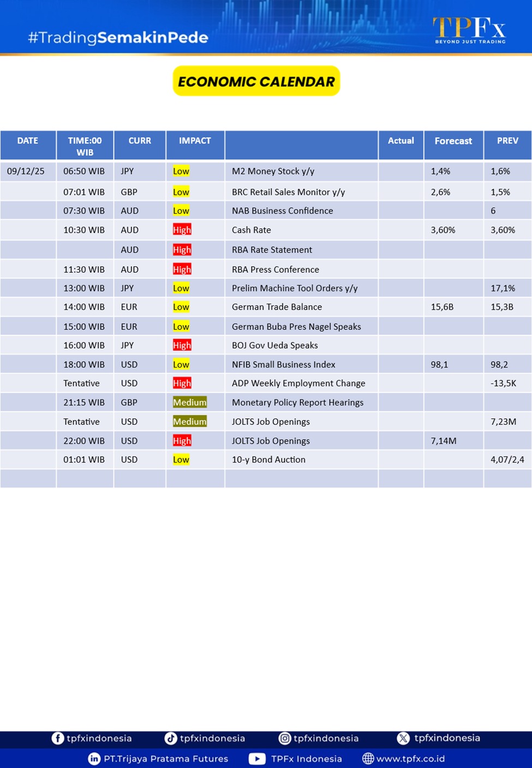
Task: Select the IMPACT column header
Action: tap(195, 141)
